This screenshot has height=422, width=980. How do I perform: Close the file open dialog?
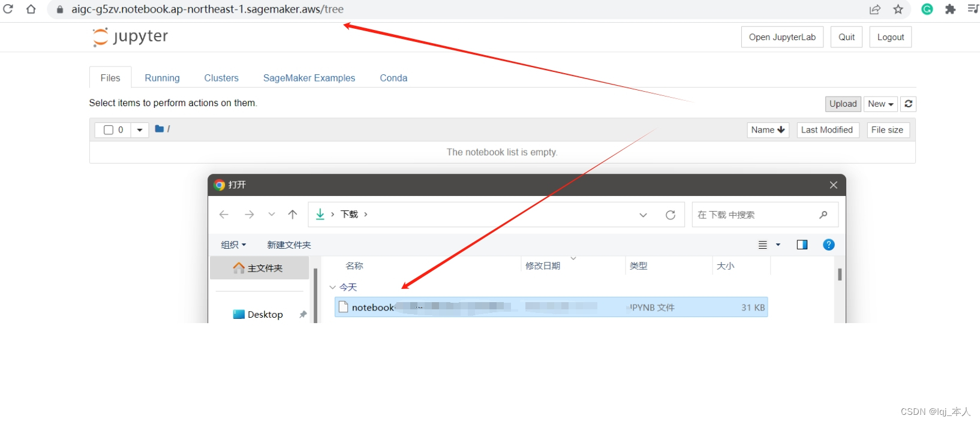833,185
